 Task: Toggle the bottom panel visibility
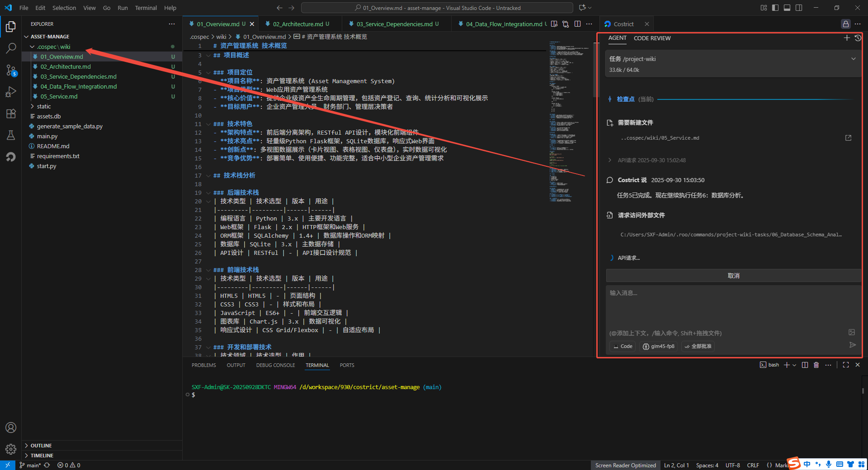pyautogui.click(x=787, y=8)
